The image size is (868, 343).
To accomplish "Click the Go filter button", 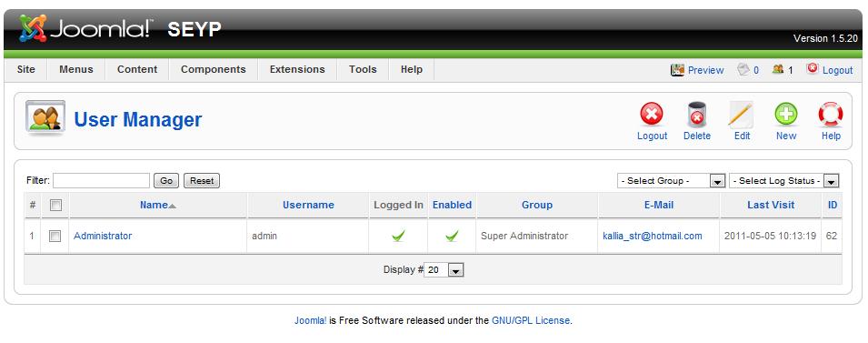I will click(166, 181).
